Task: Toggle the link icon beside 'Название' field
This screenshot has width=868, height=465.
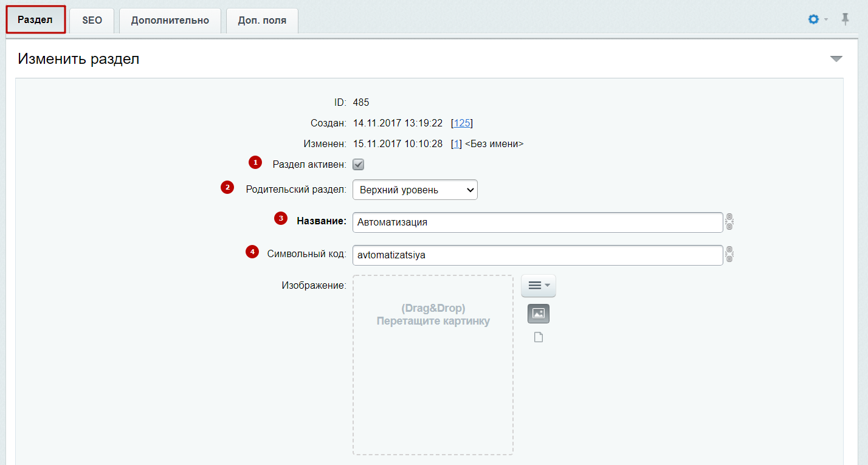Action: 729,222
